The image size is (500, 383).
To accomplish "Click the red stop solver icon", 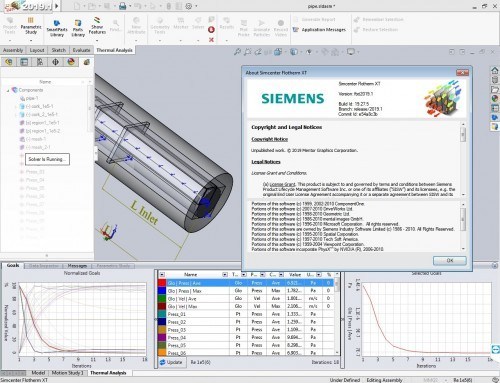I will pyautogui.click(x=211, y=30).
